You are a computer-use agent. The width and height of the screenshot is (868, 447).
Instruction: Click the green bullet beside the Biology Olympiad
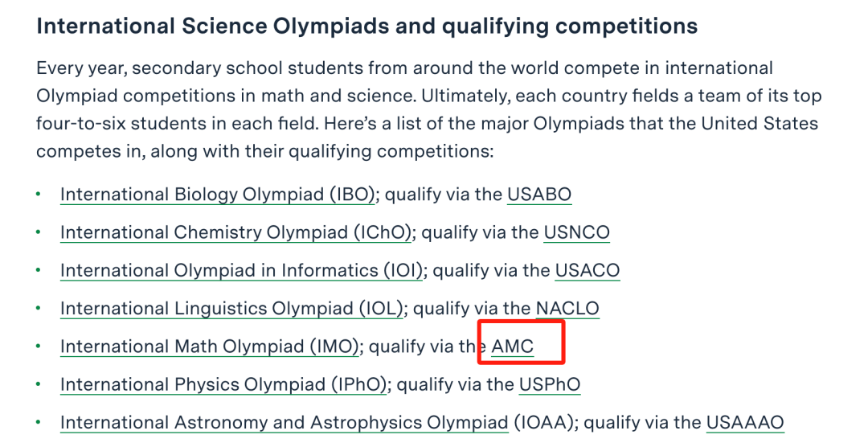point(39,195)
